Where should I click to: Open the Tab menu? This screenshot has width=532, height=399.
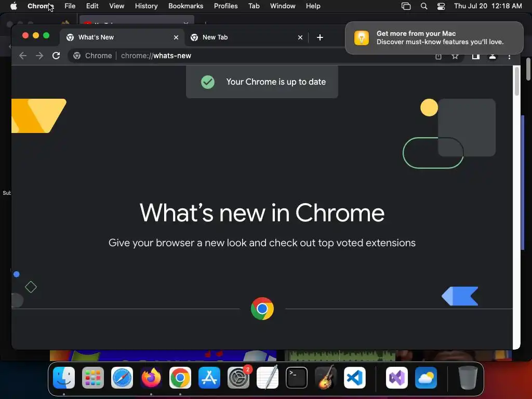coord(254,6)
